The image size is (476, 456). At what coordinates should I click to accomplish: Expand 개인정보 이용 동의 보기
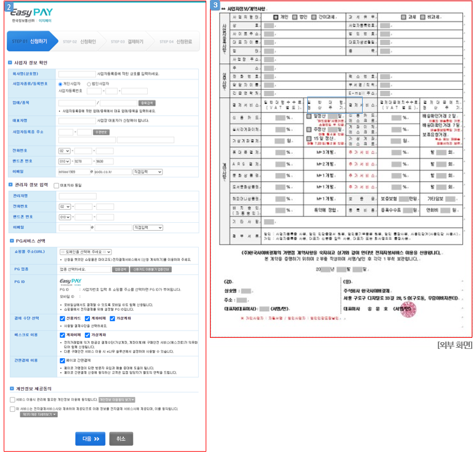tap(117, 400)
